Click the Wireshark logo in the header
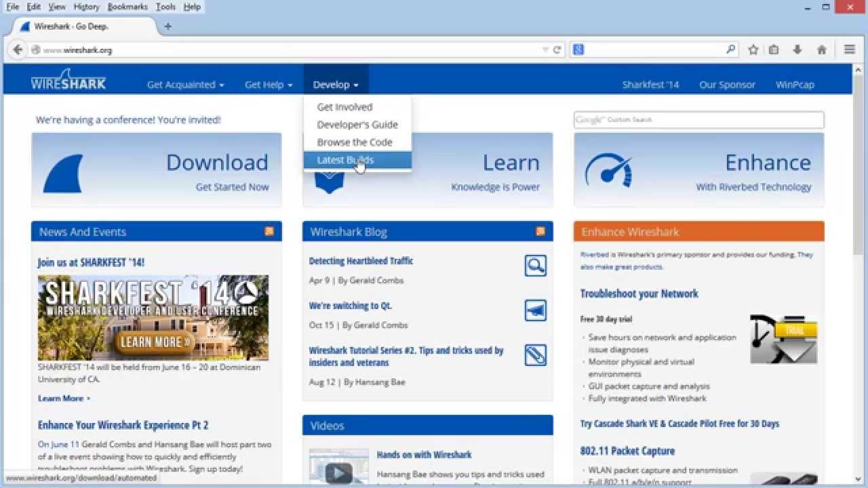The height and width of the screenshot is (488, 868). pyautogui.click(x=68, y=80)
